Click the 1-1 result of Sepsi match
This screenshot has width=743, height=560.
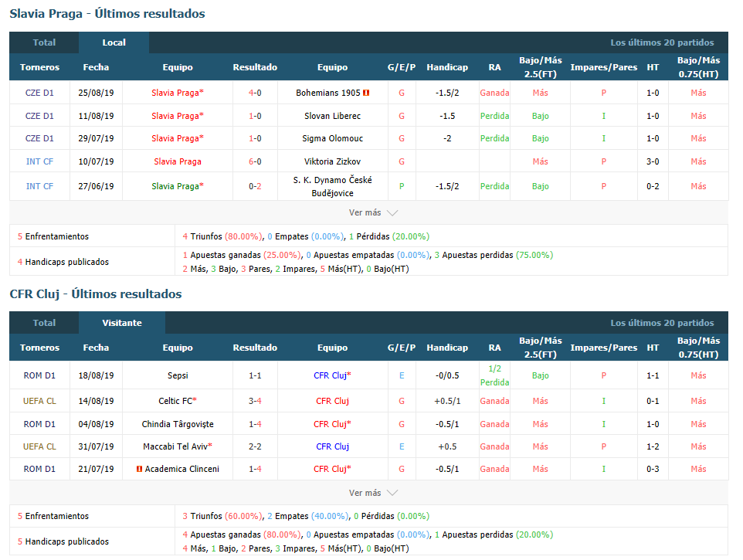pyautogui.click(x=255, y=375)
